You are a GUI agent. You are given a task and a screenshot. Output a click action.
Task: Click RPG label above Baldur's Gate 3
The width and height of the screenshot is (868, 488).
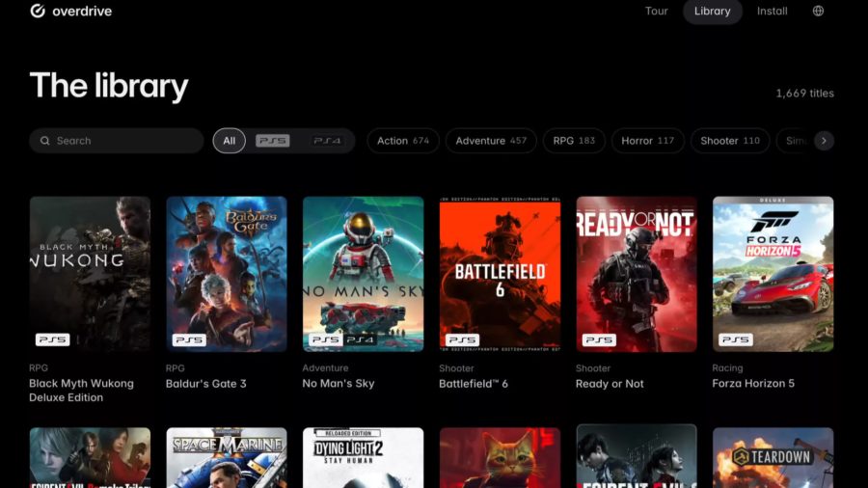175,368
